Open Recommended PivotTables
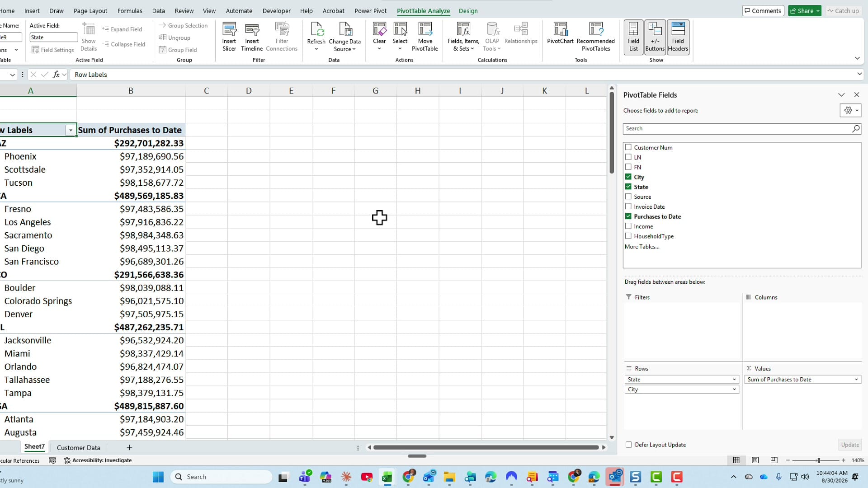This screenshot has height=488, width=868. click(596, 37)
